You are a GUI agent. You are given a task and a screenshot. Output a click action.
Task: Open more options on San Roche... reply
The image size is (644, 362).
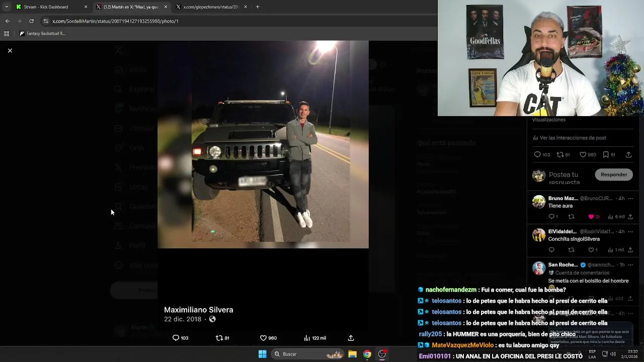click(x=630, y=265)
